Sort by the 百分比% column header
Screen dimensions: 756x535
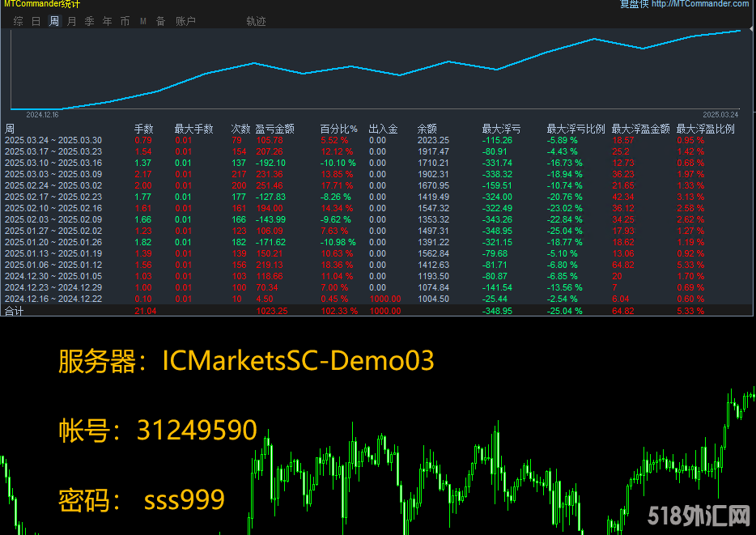point(339,129)
